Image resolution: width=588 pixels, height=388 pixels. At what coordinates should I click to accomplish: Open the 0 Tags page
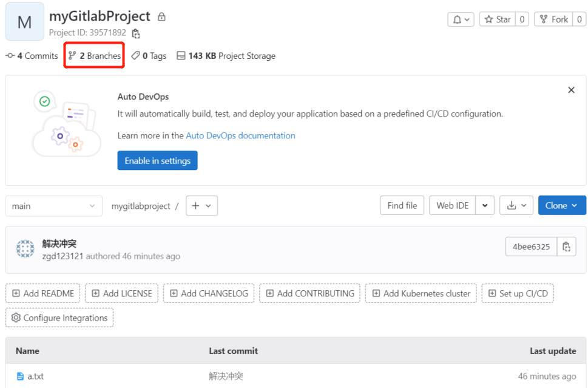(149, 56)
